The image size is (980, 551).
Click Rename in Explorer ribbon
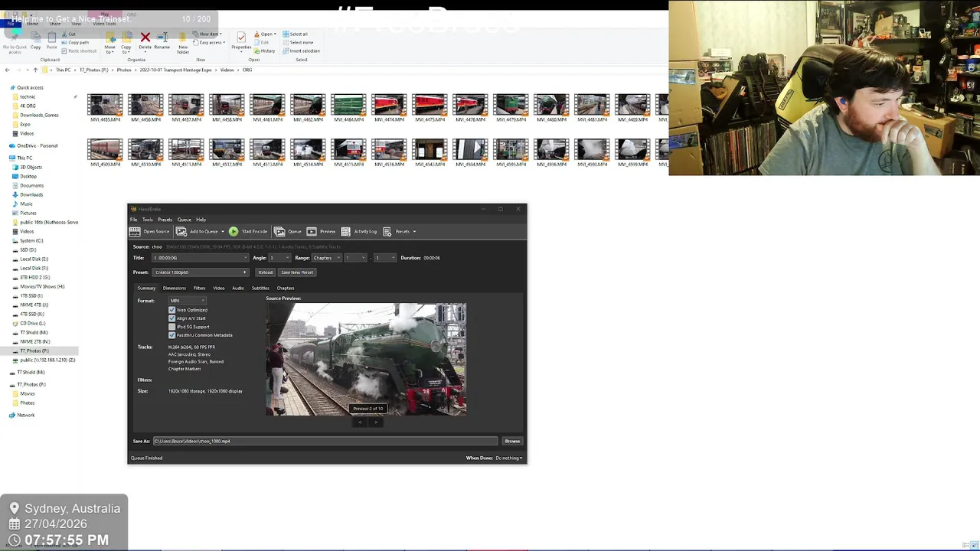coord(162,40)
